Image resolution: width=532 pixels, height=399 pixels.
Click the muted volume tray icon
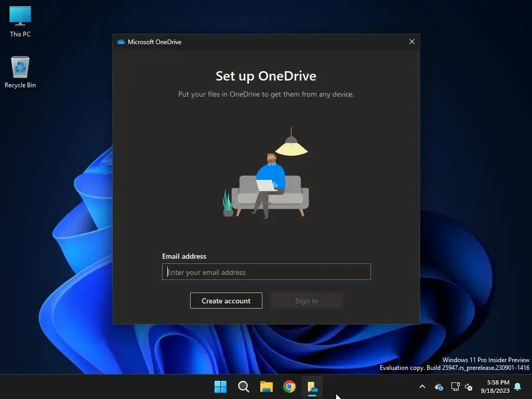pyautogui.click(x=469, y=387)
